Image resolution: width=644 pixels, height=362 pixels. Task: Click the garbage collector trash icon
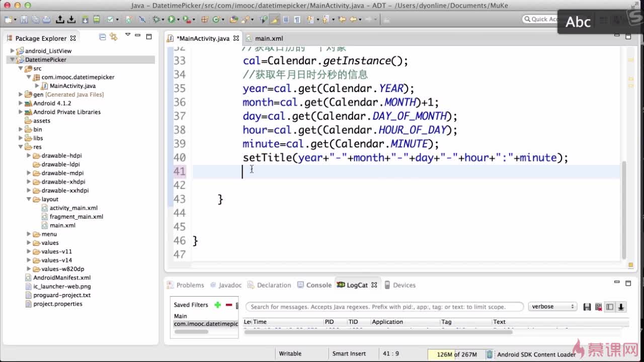coord(490,354)
